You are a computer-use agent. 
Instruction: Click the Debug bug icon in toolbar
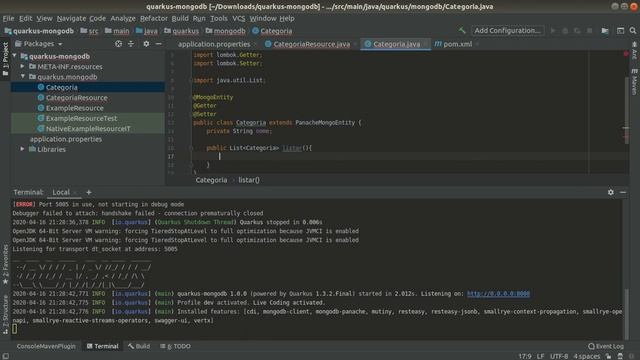(x=565, y=31)
